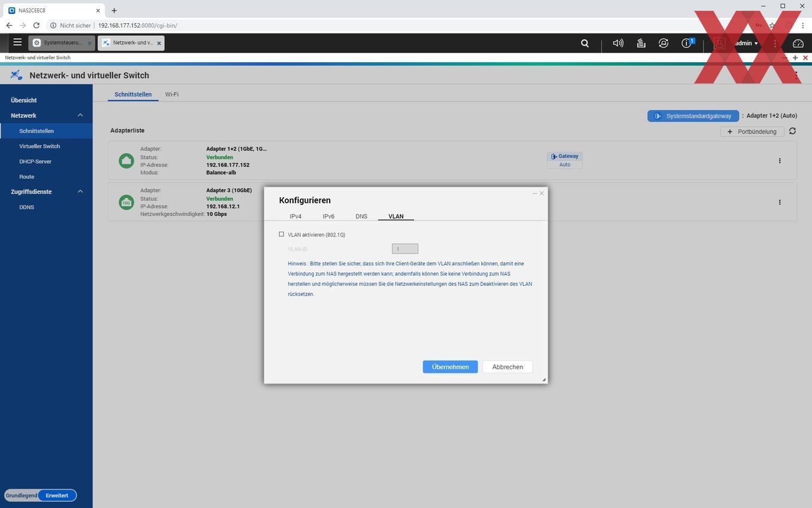Click the browser back arrow
This screenshot has width=812, height=508.
(9, 26)
